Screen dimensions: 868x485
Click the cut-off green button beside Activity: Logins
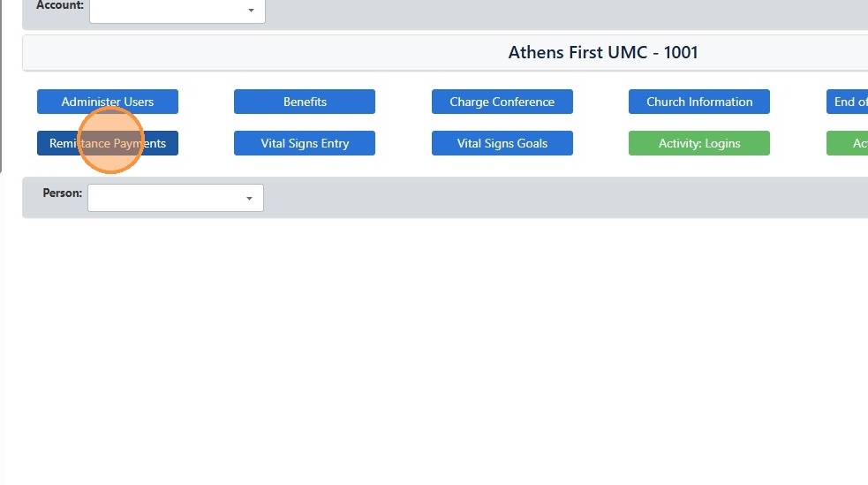[x=848, y=143]
